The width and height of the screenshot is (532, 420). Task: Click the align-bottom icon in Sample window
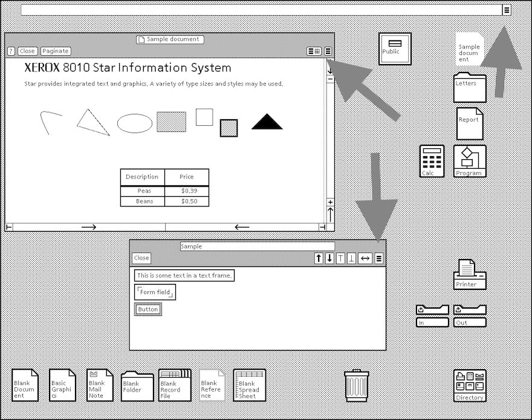[351, 258]
